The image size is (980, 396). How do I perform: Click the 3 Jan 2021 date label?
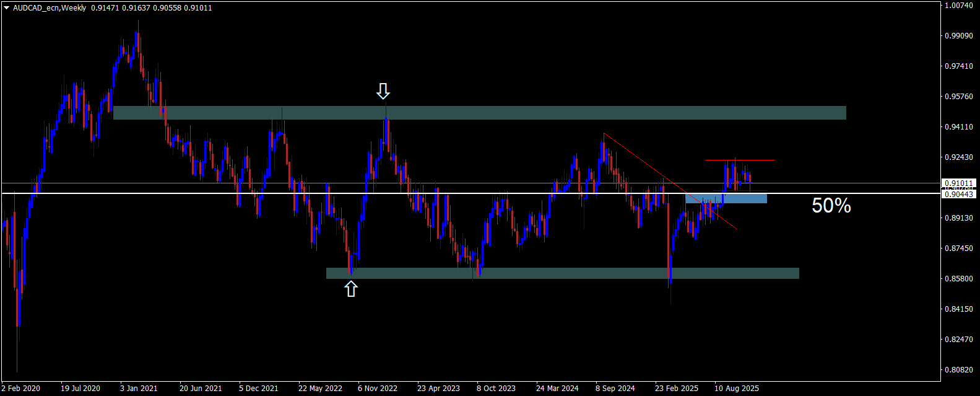139,389
